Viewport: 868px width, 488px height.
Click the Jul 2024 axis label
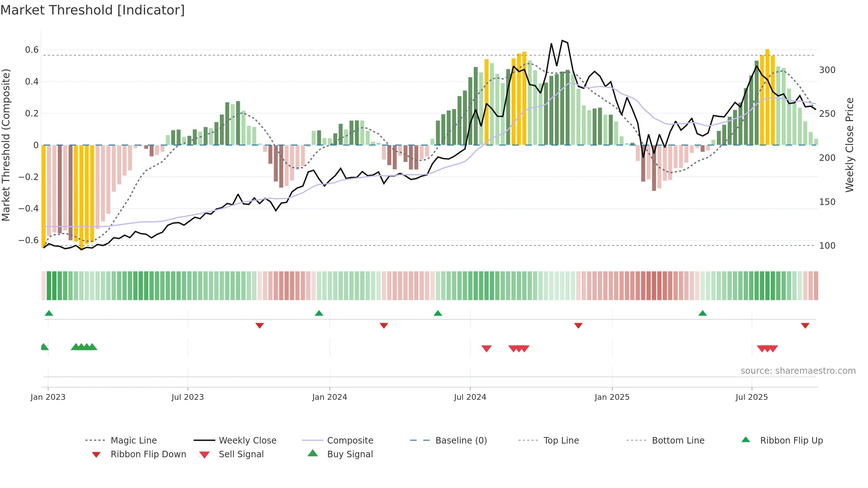pos(470,397)
